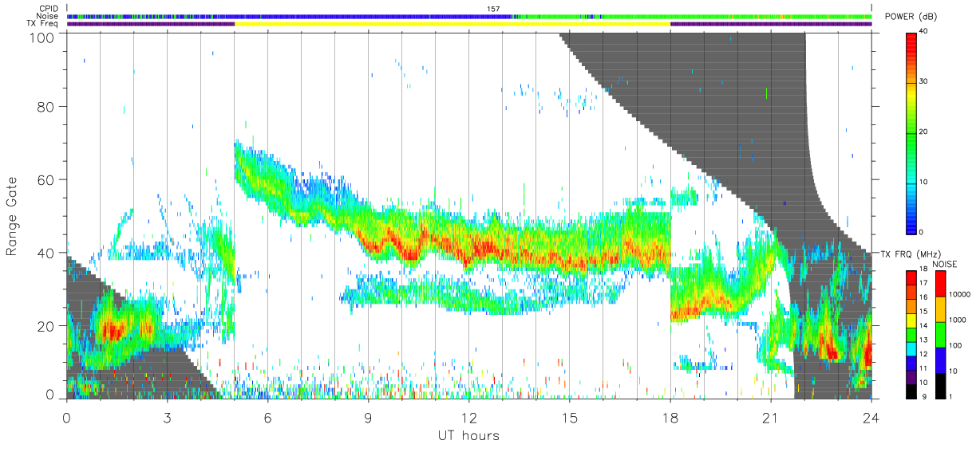This screenshot has width=980, height=452.
Task: Click the x-axis tick label "24"
Action: pyautogui.click(x=871, y=417)
